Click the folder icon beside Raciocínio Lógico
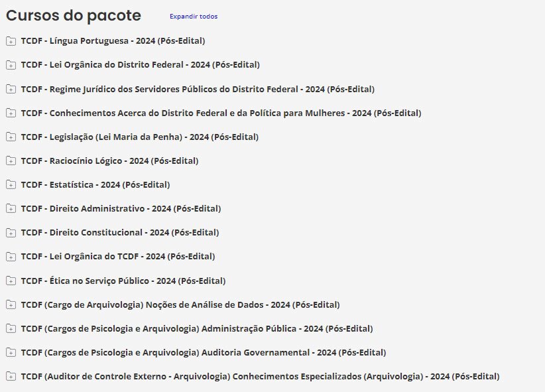545x392 pixels. point(11,161)
